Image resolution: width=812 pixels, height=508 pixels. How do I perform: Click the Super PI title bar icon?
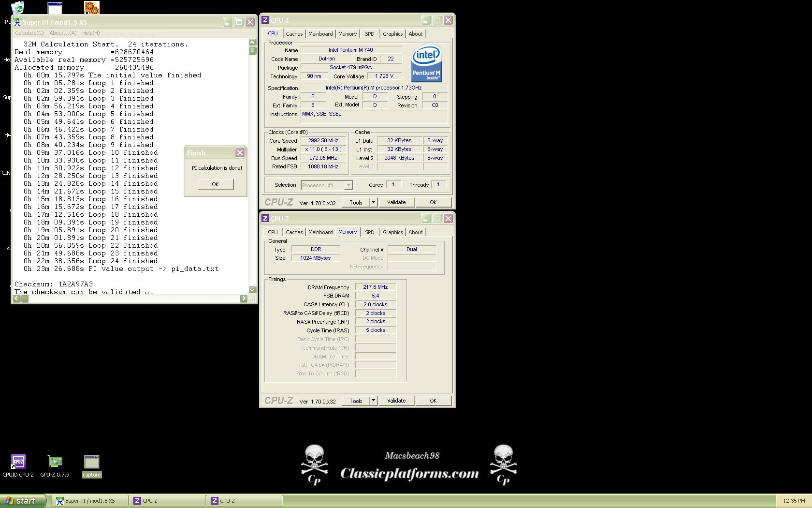17,22
